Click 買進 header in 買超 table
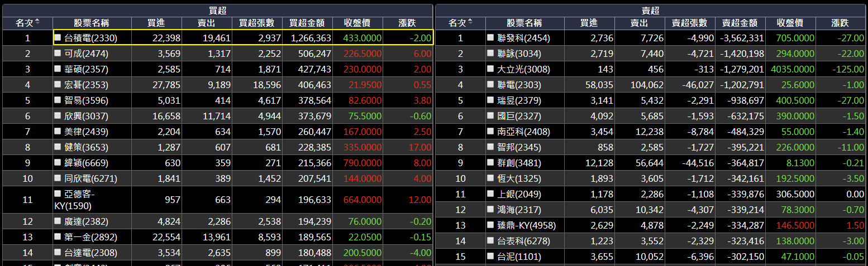868x266 pixels. (x=156, y=23)
